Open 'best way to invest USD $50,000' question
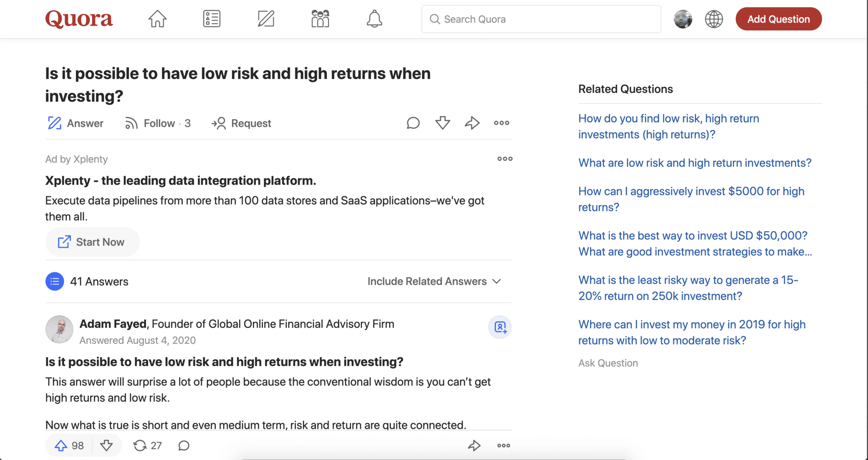Viewport: 868px width, 460px height. click(695, 244)
